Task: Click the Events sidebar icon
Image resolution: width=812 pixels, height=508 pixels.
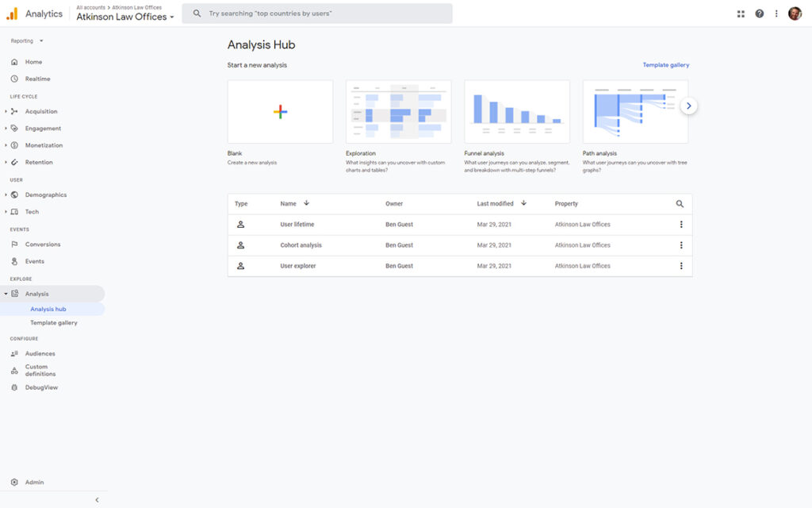Action: point(14,261)
